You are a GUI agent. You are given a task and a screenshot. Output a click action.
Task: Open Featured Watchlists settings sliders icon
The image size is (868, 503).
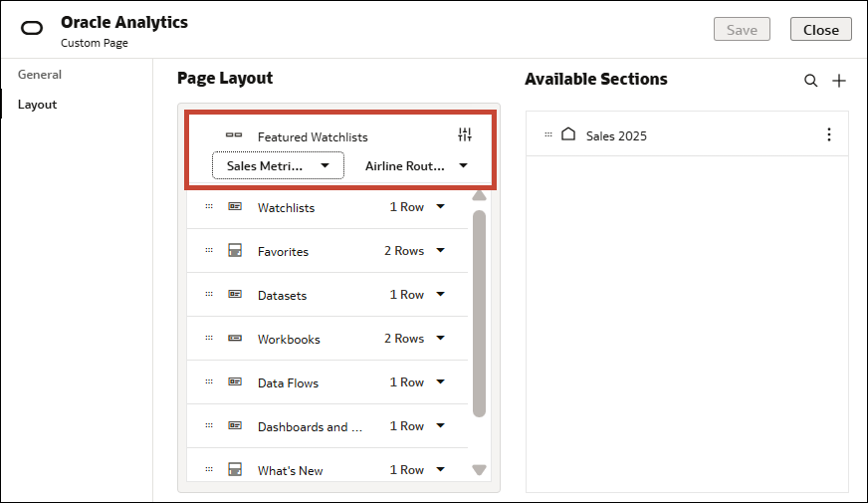point(465,135)
